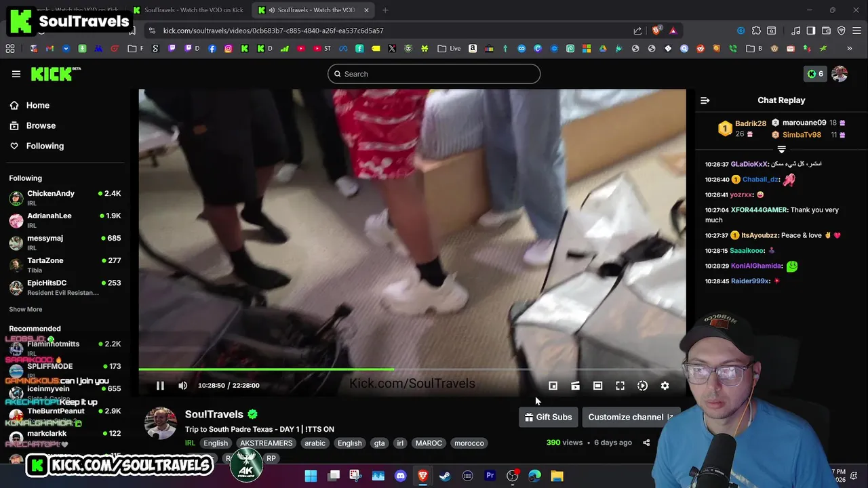This screenshot has height=488, width=868.
Task: Open the playback speed menu
Action: pyautogui.click(x=642, y=386)
